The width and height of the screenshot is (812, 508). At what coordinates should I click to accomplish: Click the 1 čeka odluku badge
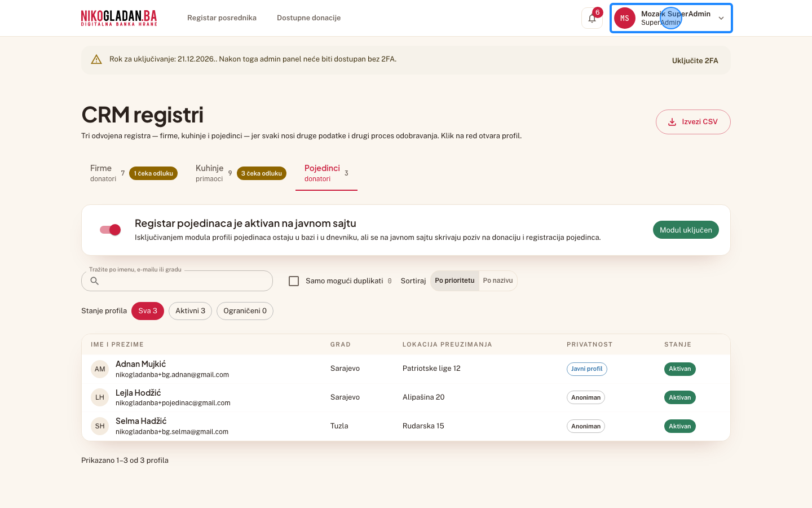coord(153,173)
